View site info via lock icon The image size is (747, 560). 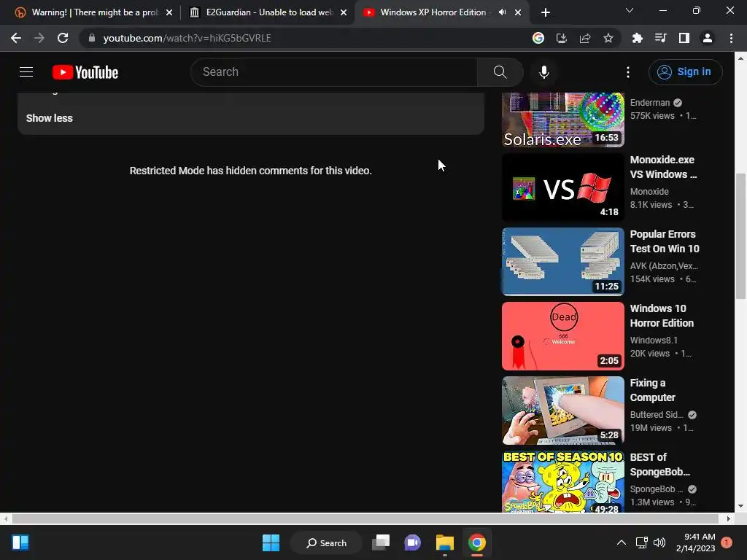pos(92,38)
